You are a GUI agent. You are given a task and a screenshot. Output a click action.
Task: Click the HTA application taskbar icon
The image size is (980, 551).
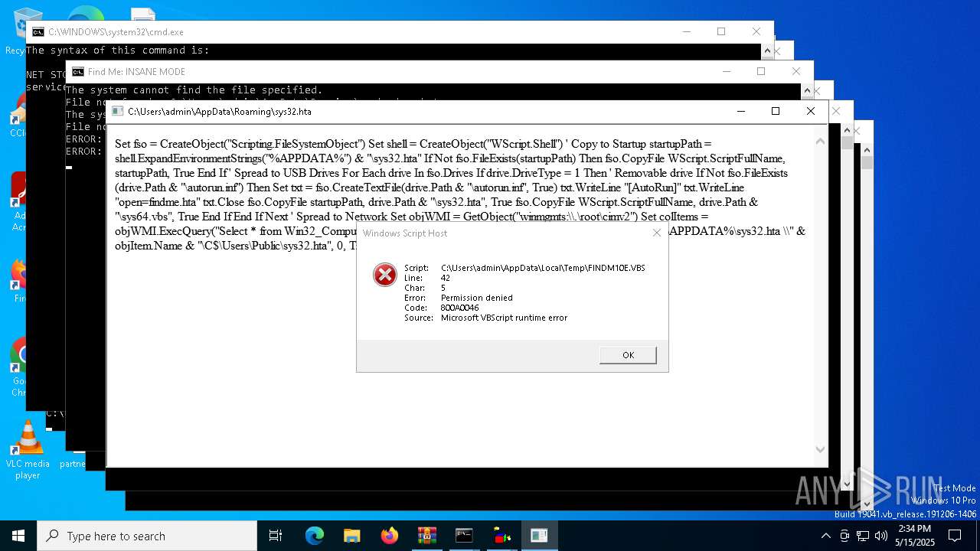tap(539, 536)
